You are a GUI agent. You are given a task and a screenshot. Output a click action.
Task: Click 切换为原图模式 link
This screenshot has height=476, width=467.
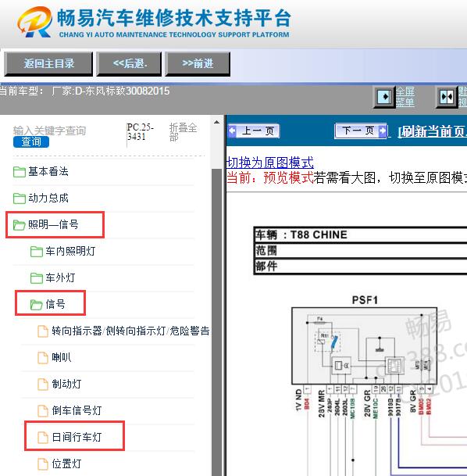click(x=270, y=163)
